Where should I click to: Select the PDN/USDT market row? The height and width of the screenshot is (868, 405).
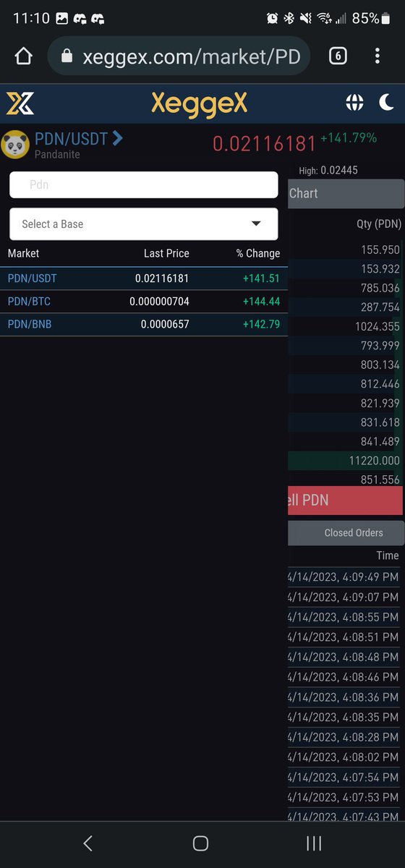coord(144,278)
